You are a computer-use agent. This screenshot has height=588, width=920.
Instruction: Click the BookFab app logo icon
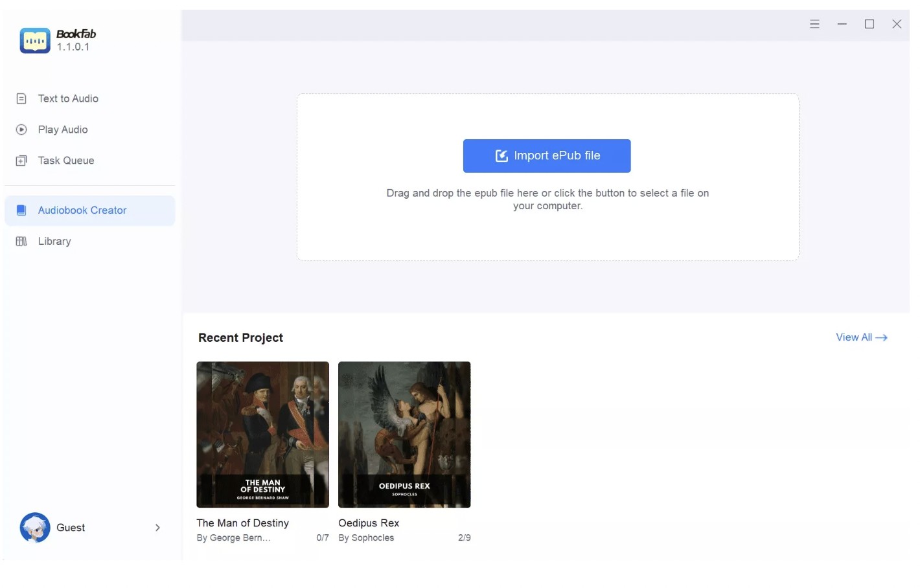point(34,41)
